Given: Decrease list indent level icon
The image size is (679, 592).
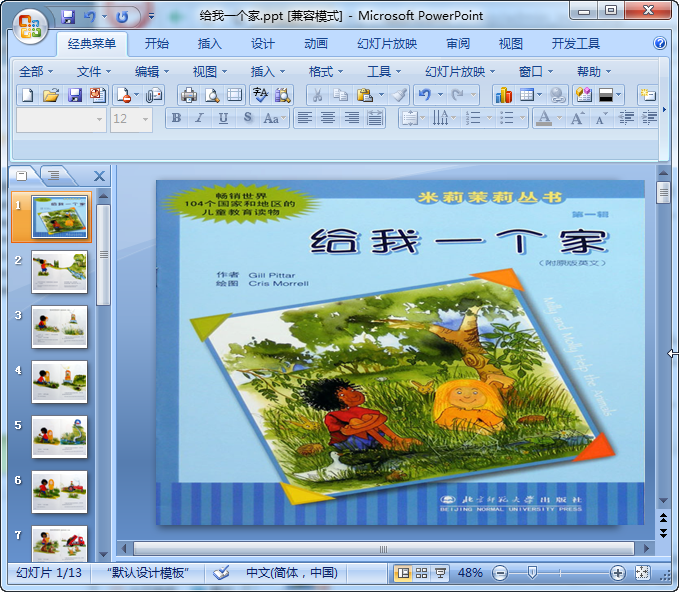Looking at the screenshot, I should coord(626,118).
